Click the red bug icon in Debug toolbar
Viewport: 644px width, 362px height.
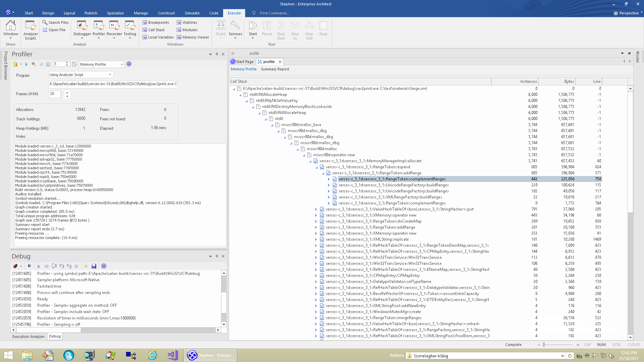(15, 266)
